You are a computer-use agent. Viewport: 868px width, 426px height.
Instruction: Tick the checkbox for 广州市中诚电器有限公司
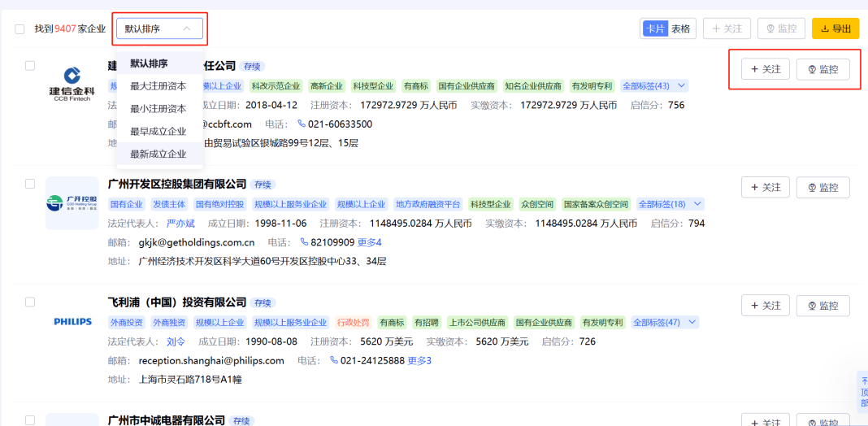coord(30,420)
